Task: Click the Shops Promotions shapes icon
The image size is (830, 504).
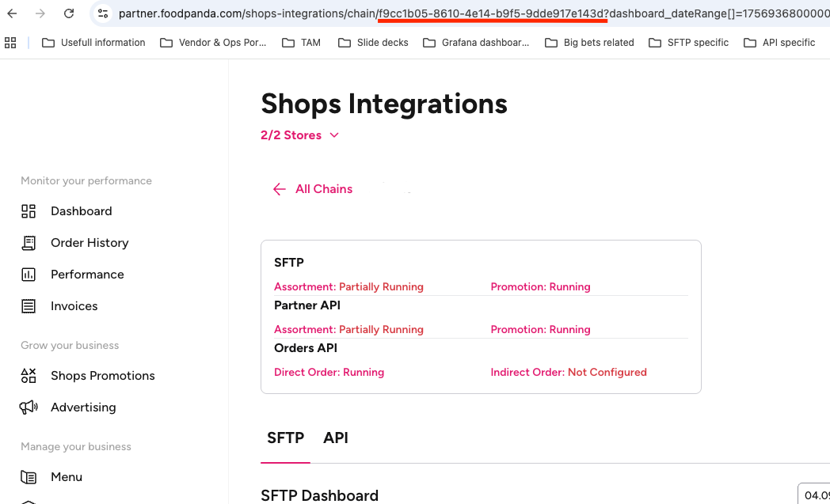Action: pos(29,376)
